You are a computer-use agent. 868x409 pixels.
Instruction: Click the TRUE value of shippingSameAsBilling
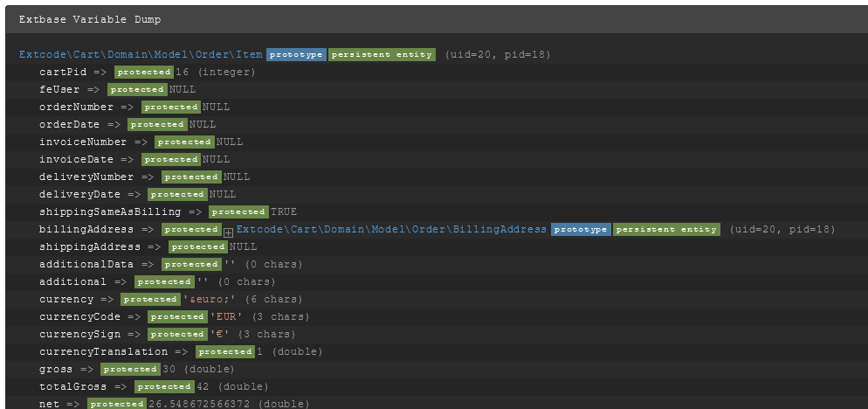click(x=284, y=211)
